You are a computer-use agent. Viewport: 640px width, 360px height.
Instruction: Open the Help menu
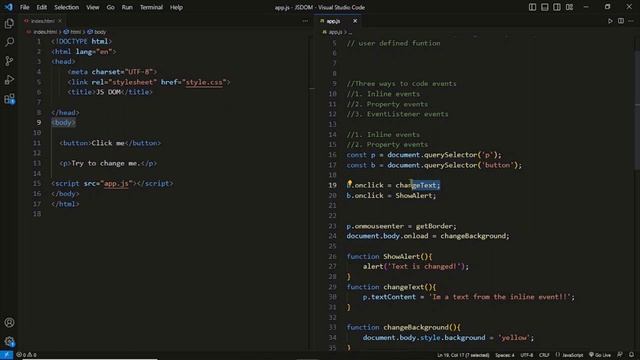tap(176, 7)
